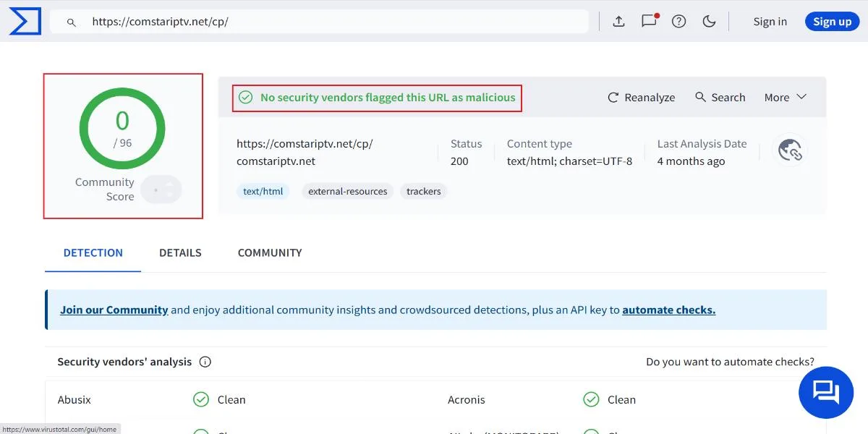Click the 4 months ago analysis date
Viewport: 868px width, 434px height.
pos(691,161)
